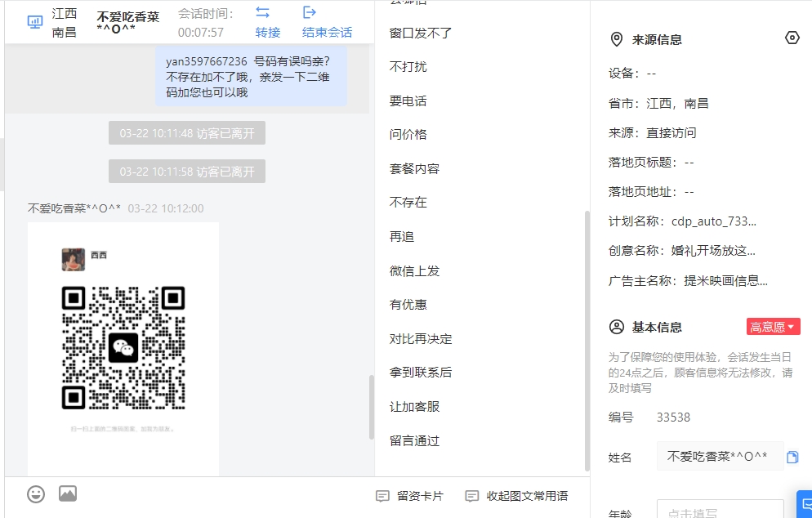
Task: Click the 落地页标题 row
Action: point(651,163)
